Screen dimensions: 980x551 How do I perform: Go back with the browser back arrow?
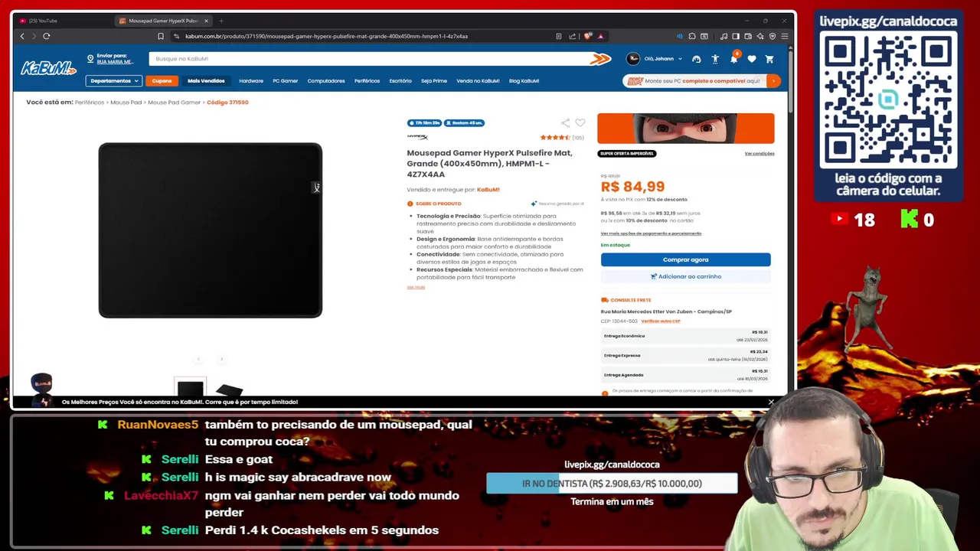click(22, 36)
